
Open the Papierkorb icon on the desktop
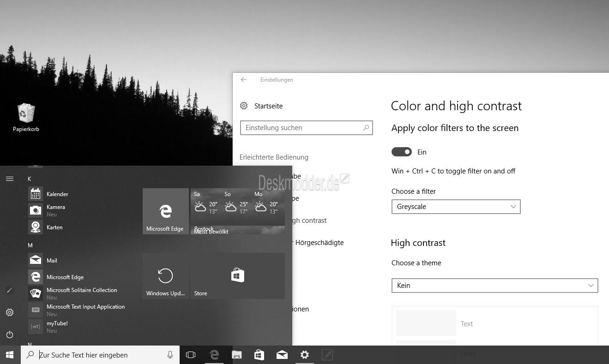pyautogui.click(x=26, y=118)
